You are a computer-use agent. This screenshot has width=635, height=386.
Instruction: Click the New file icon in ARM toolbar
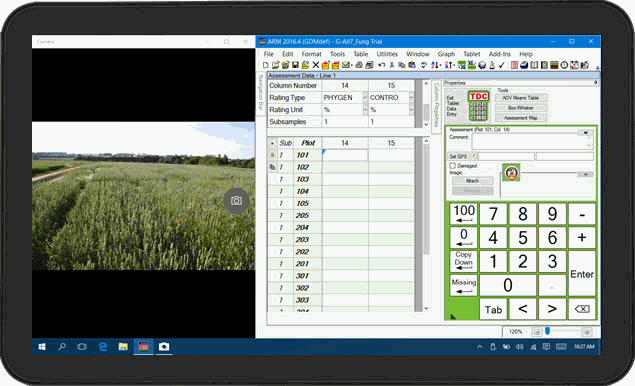[x=266, y=65]
